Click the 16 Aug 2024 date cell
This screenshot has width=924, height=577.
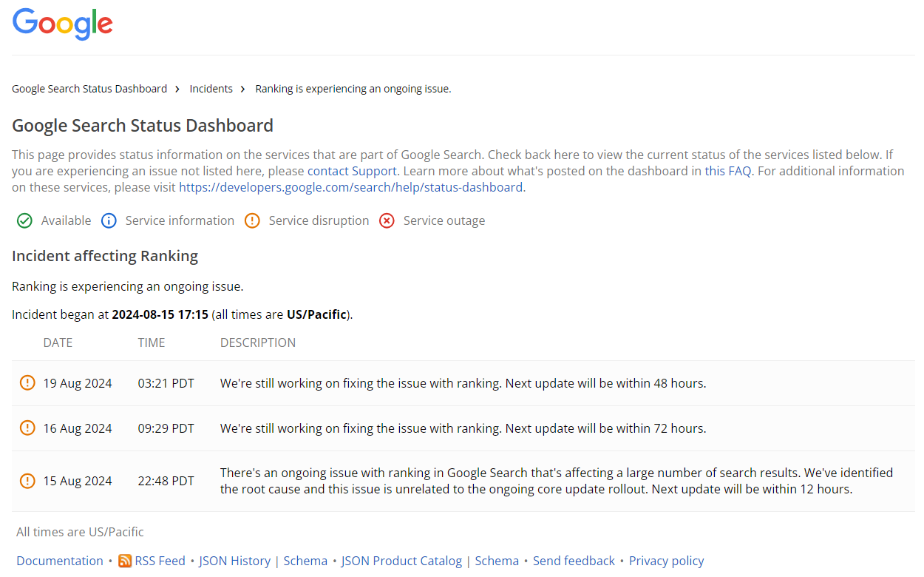pos(78,428)
